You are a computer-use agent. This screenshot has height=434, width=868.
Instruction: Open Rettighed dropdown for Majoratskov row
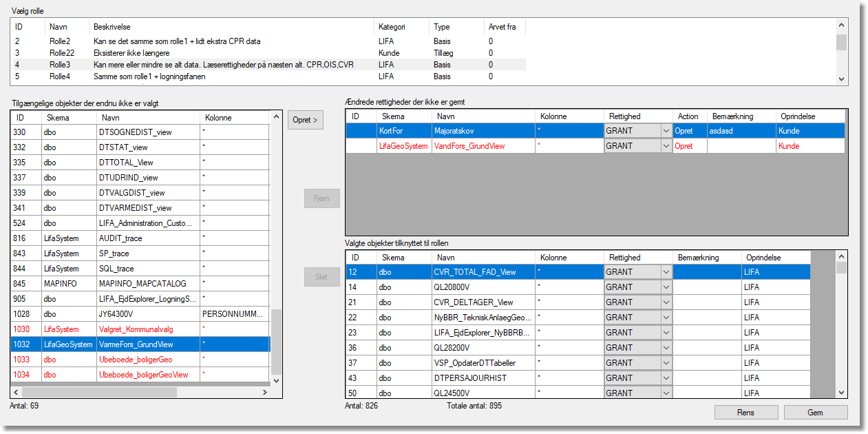[666, 131]
